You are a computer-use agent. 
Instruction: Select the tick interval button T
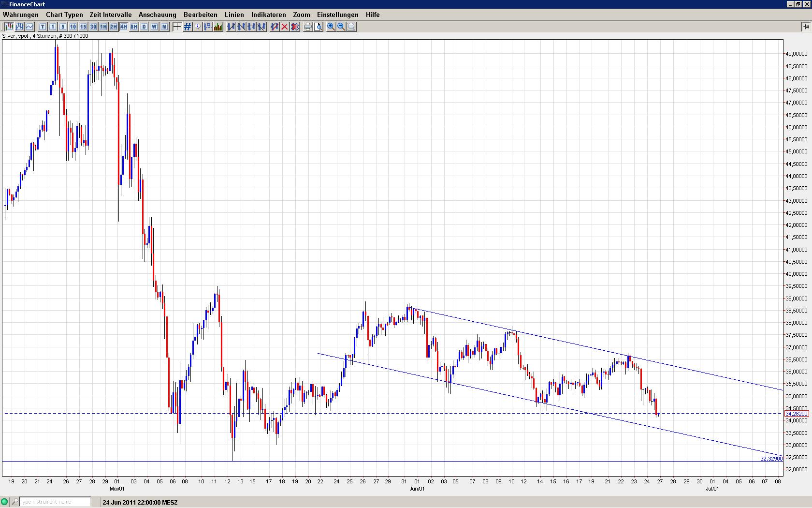point(43,27)
